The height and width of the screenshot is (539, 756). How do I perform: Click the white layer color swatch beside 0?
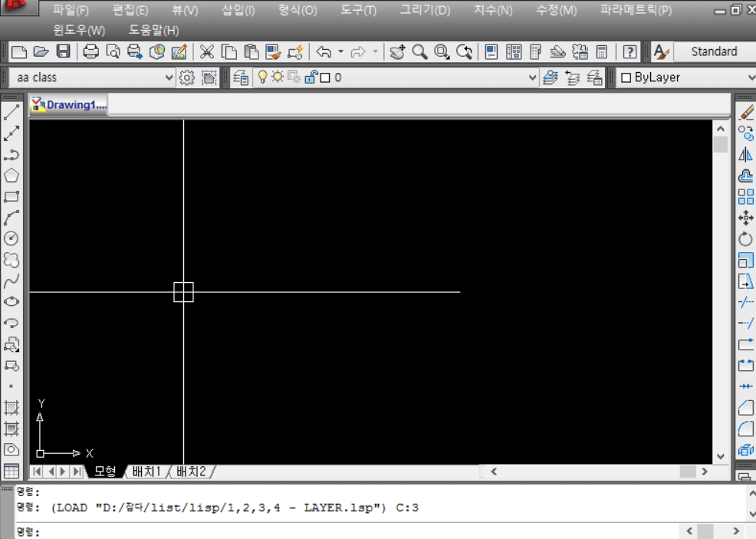pos(325,77)
